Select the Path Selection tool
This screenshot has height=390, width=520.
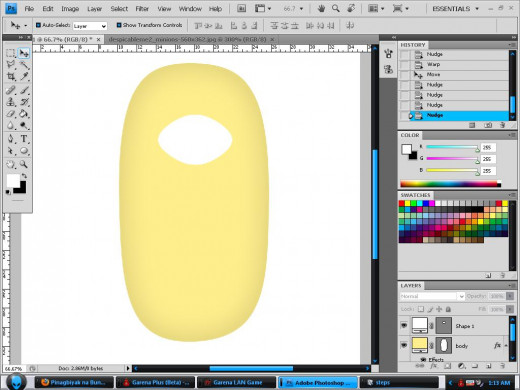[11, 151]
